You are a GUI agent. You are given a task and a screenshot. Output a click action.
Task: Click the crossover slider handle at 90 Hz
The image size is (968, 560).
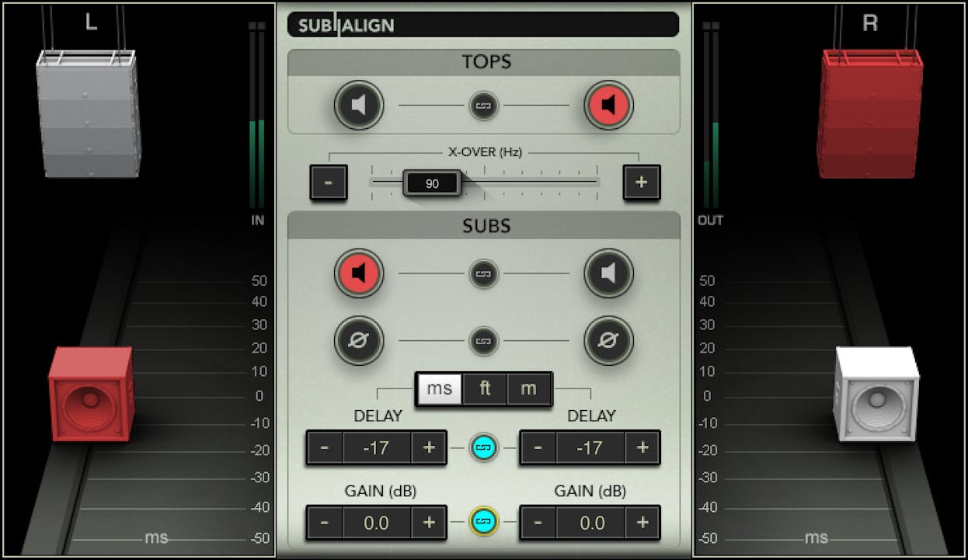432,183
